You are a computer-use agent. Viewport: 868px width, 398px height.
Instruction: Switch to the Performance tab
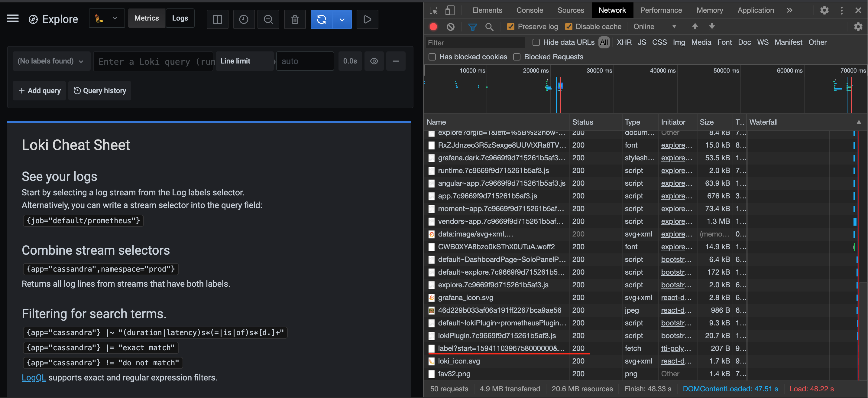coord(661,10)
